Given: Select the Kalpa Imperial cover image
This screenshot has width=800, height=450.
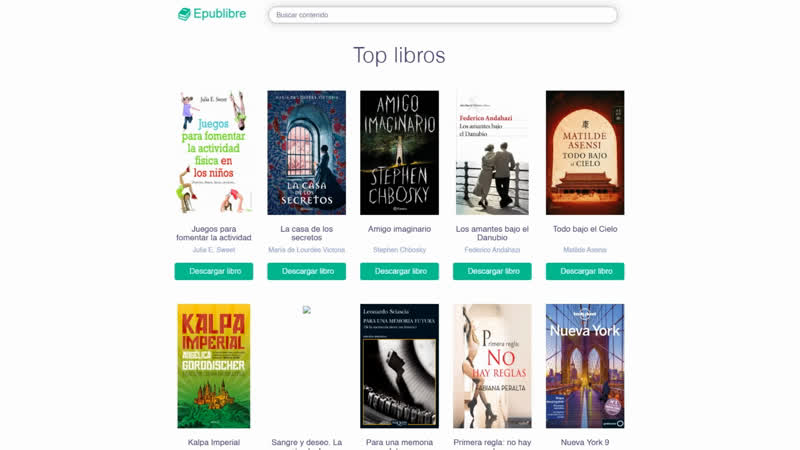Looking at the screenshot, I should click(x=214, y=366).
